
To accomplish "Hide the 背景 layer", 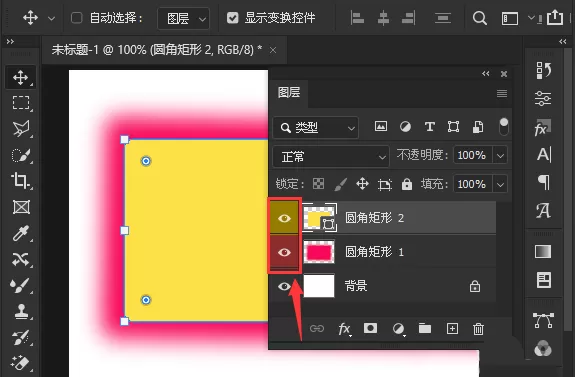I will click(284, 286).
